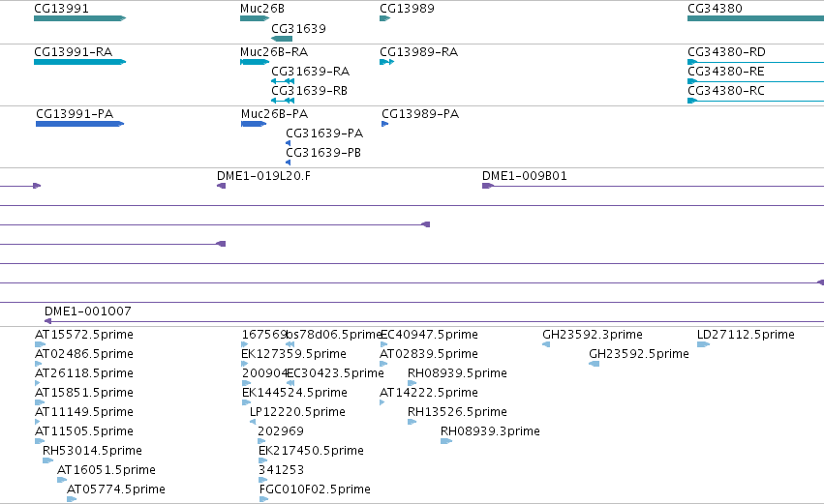Open EST AT14222.5prime

click(429, 393)
